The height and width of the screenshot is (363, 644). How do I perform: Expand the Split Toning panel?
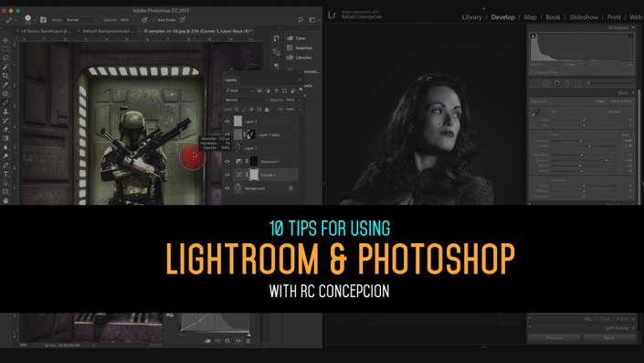click(633, 328)
